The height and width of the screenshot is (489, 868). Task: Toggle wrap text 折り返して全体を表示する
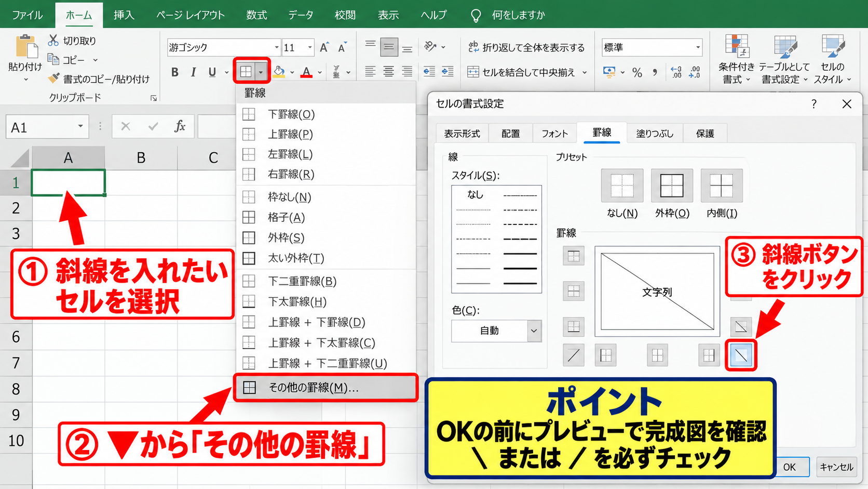point(526,47)
